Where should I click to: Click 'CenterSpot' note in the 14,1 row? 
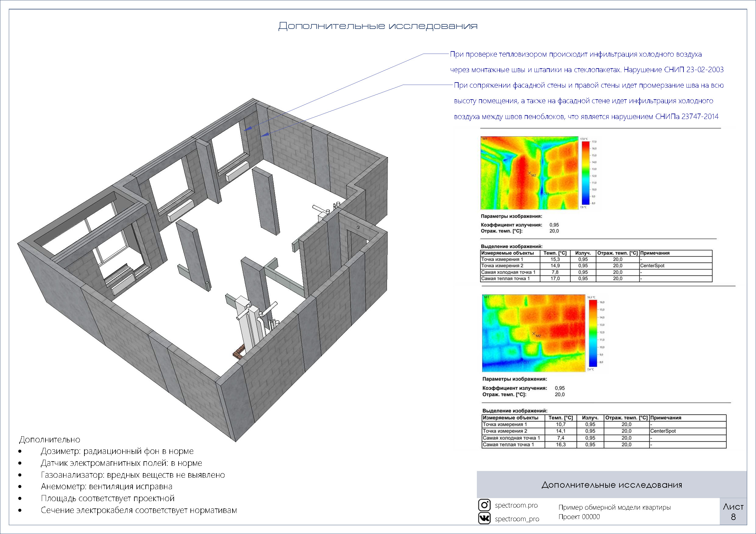tap(663, 431)
